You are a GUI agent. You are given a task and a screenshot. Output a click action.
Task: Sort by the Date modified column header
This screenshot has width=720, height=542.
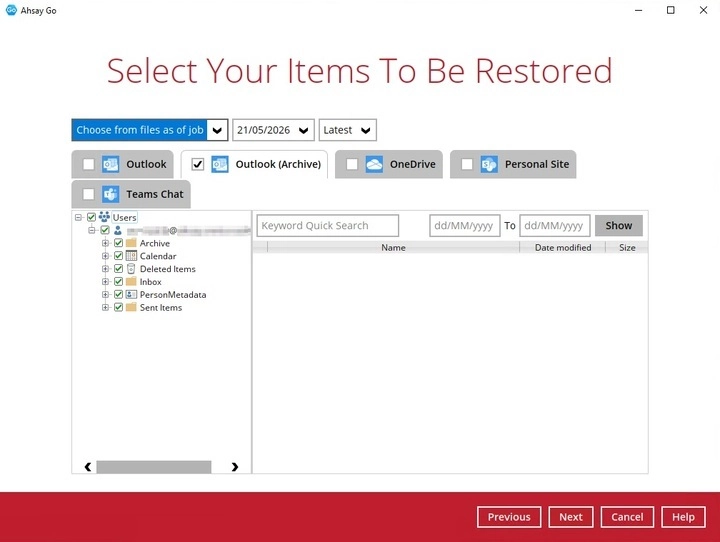pyautogui.click(x=562, y=248)
